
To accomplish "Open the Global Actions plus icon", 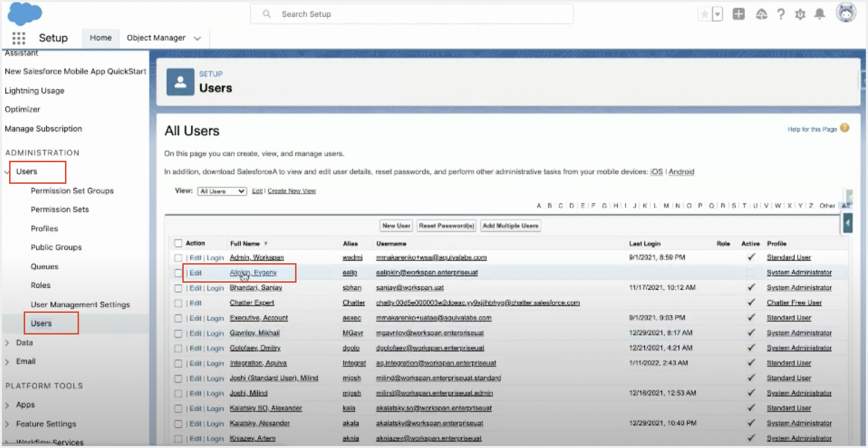I will (739, 14).
